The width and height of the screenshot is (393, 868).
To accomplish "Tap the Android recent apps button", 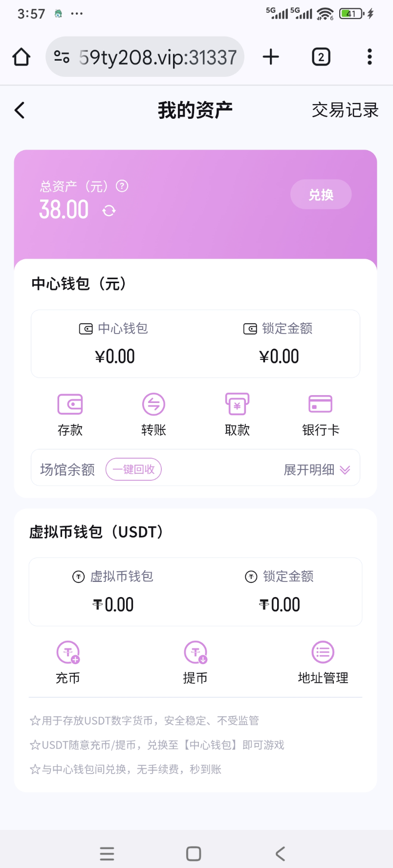I will click(107, 854).
